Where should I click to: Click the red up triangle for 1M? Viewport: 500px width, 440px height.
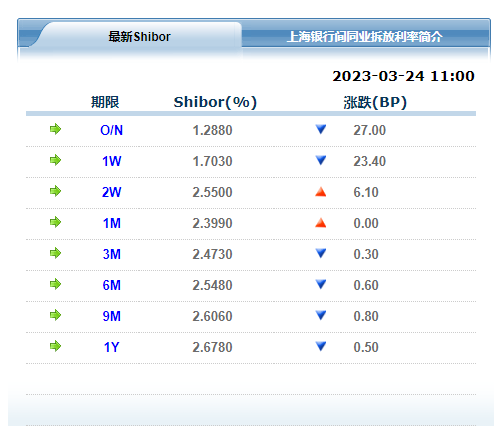[x=321, y=223]
